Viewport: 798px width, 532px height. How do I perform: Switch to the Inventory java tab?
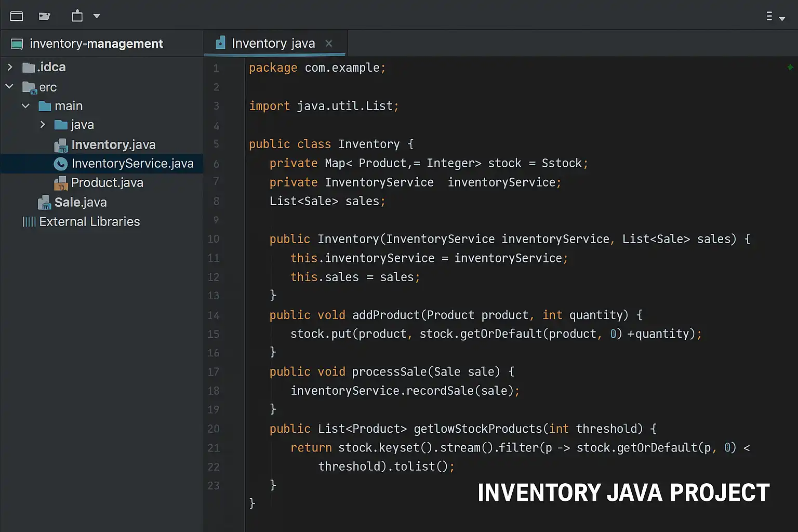(x=273, y=43)
